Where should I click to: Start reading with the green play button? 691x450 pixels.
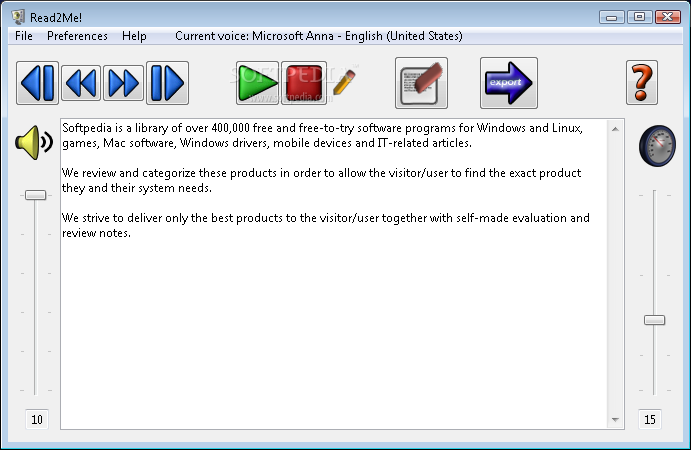point(257,83)
